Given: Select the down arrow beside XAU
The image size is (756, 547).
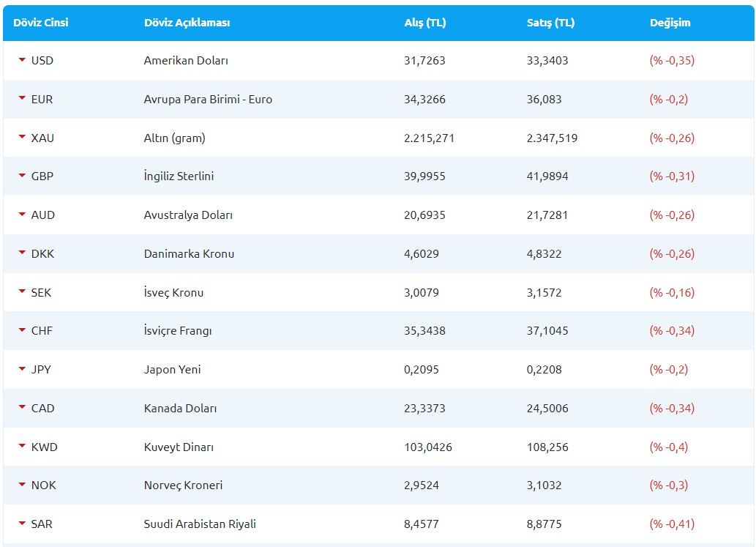Looking at the screenshot, I should tap(22, 138).
